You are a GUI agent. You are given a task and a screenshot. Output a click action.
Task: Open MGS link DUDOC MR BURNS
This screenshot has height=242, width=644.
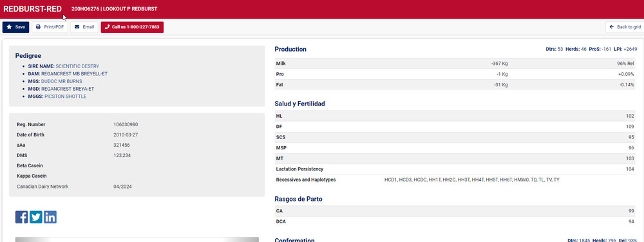tap(62, 81)
